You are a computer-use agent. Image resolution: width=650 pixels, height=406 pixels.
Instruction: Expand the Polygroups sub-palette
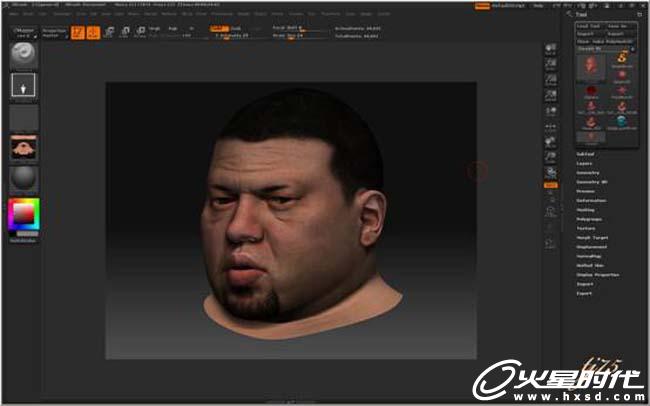coord(589,219)
